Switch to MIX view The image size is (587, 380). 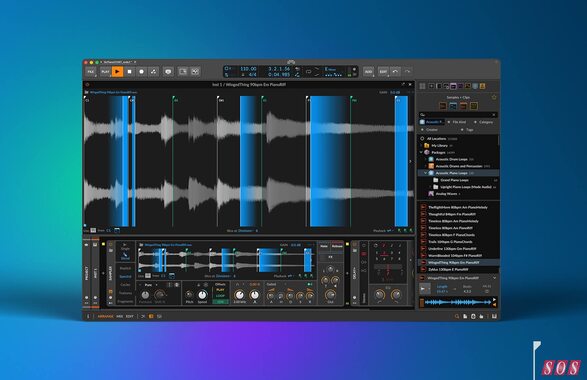[119, 316]
